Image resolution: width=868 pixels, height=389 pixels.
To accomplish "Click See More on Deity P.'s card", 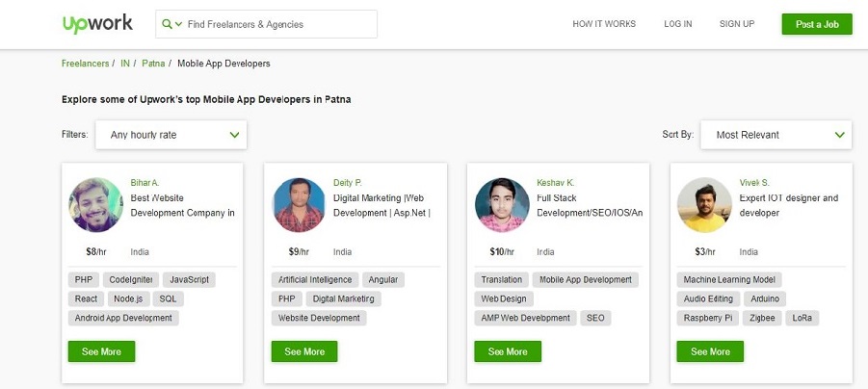I will pos(304,351).
